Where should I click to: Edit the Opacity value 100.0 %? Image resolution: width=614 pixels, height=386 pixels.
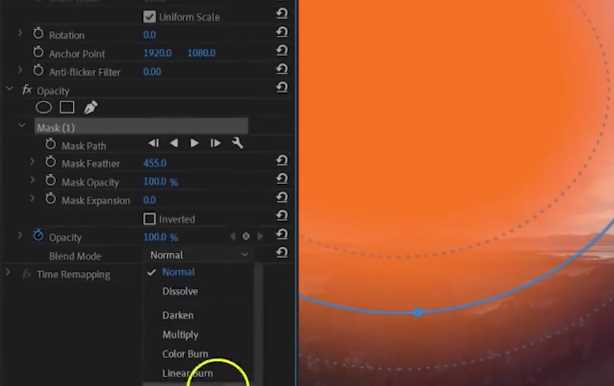161,237
